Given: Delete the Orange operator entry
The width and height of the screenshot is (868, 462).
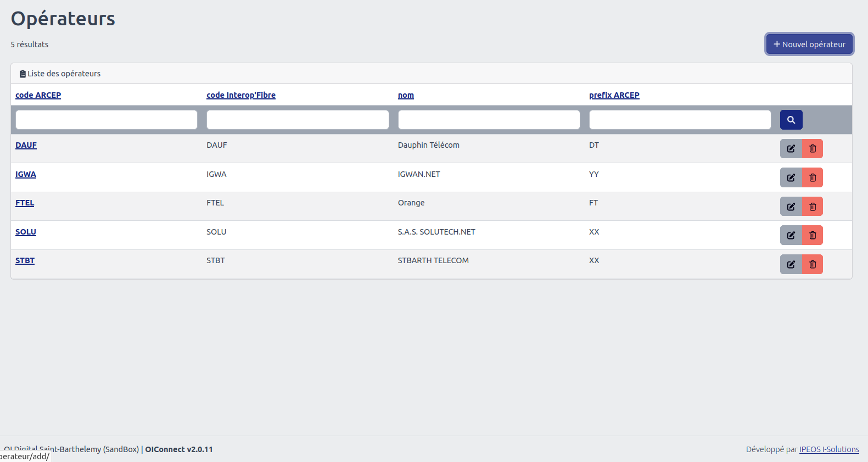Looking at the screenshot, I should tap(813, 207).
